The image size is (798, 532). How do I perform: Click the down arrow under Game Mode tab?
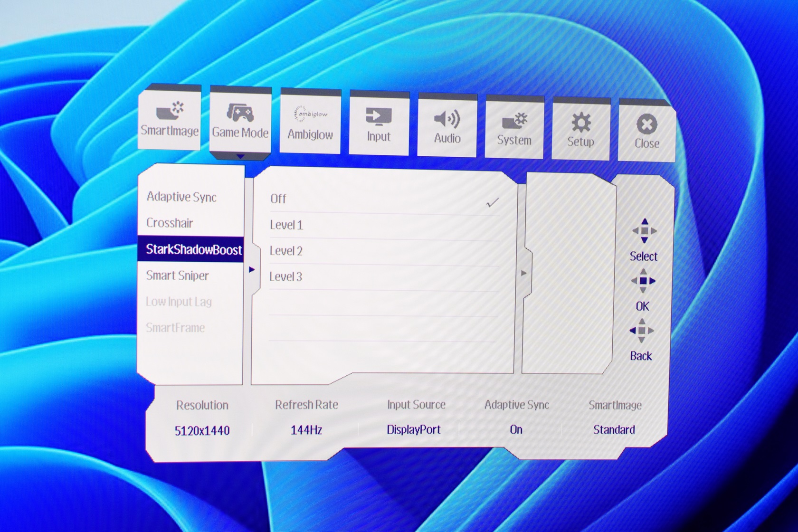tap(240, 156)
